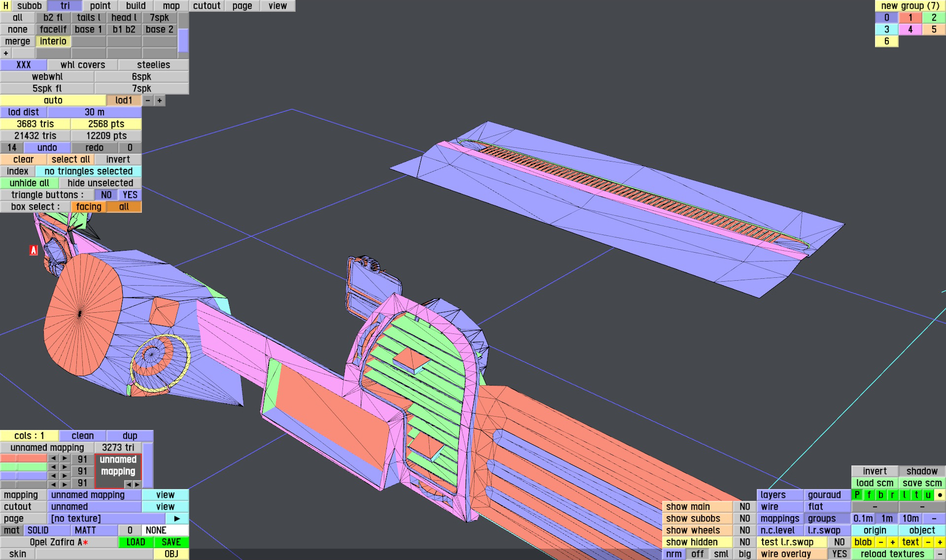Viewport: 946px width, 560px height.
Task: Toggle the show wheels NO button
Action: point(744,530)
